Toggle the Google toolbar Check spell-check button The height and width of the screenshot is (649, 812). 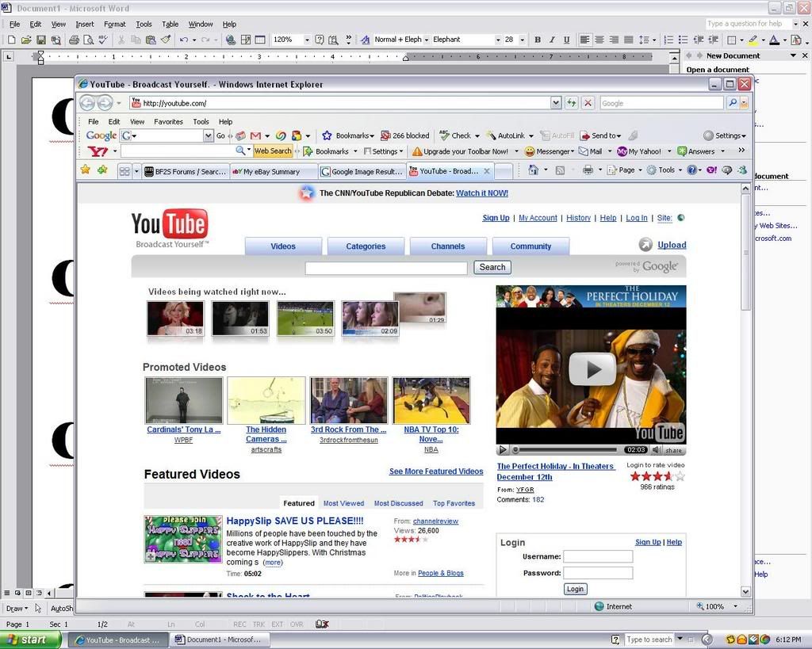(456, 136)
